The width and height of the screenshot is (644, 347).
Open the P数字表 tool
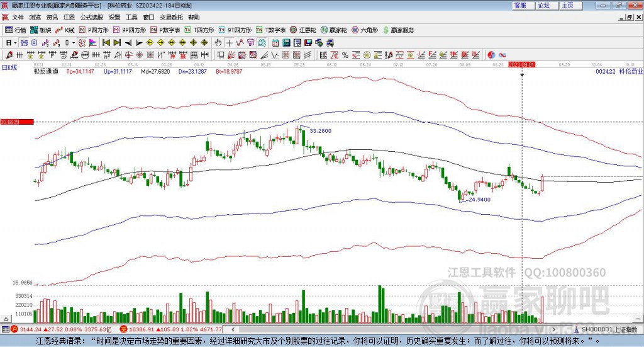165,30
